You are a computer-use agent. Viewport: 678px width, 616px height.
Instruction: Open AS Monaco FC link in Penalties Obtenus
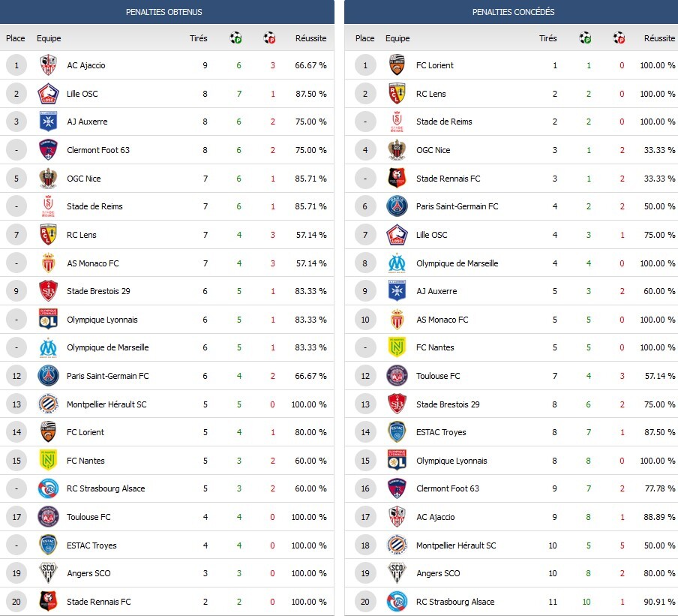(x=92, y=263)
